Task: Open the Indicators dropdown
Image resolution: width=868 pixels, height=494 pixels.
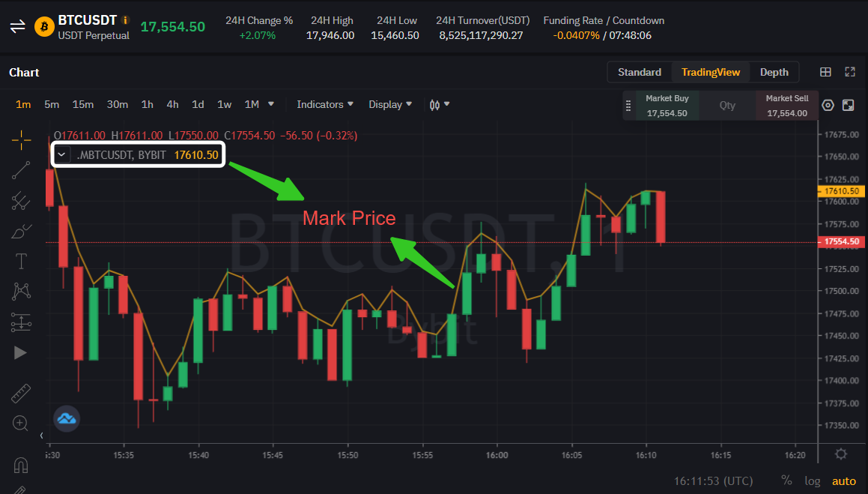Action: click(x=324, y=104)
